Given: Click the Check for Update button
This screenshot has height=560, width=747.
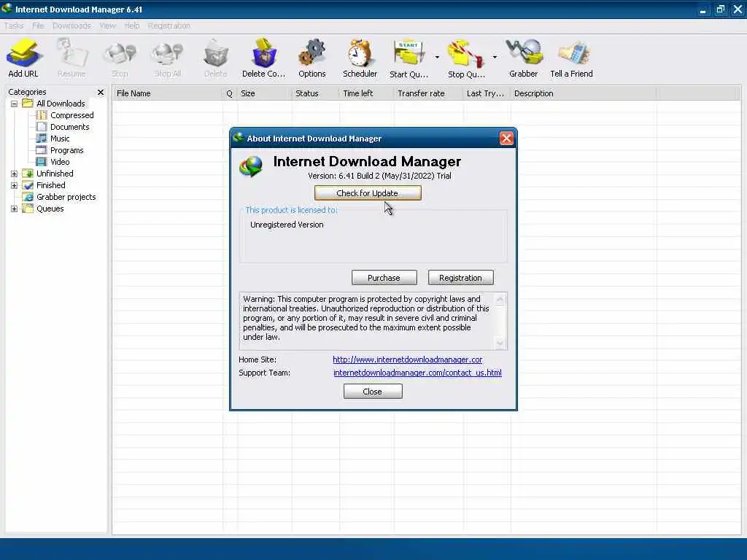Looking at the screenshot, I should [368, 192].
